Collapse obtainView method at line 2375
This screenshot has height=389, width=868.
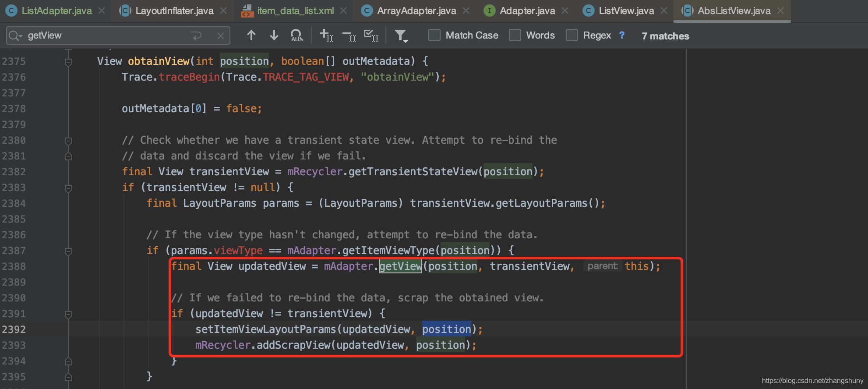tap(68, 62)
